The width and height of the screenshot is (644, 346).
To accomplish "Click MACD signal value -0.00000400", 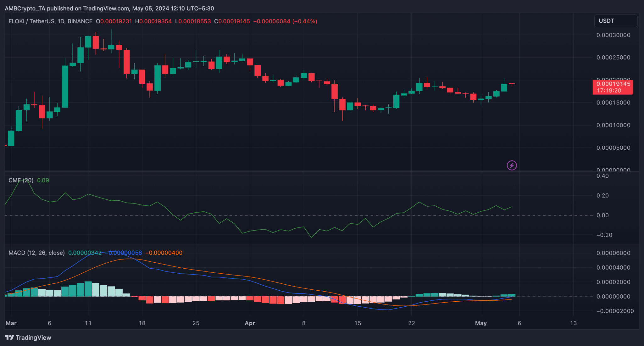I will (x=164, y=253).
